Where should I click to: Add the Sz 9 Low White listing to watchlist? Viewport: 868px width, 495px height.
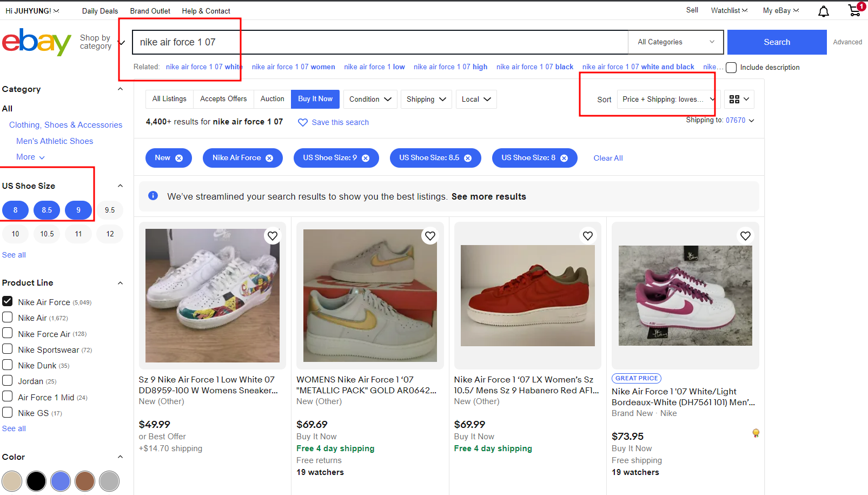click(x=273, y=236)
